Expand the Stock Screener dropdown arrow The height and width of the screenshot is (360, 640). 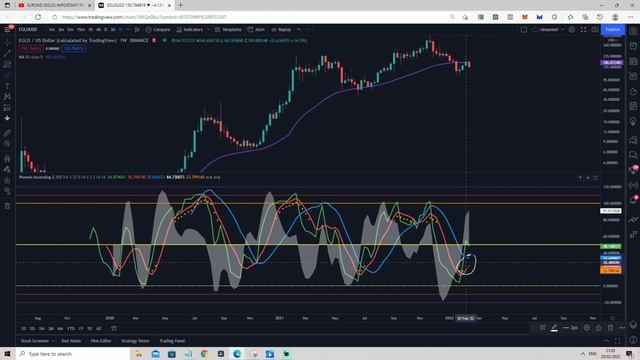[x=53, y=341]
